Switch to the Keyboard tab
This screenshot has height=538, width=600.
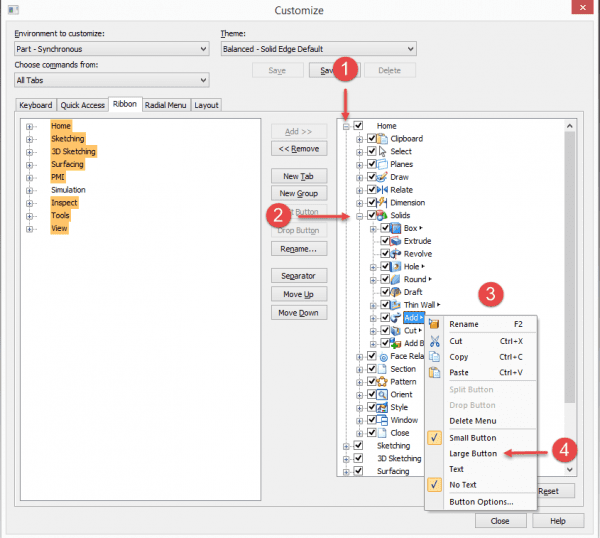[x=36, y=105]
